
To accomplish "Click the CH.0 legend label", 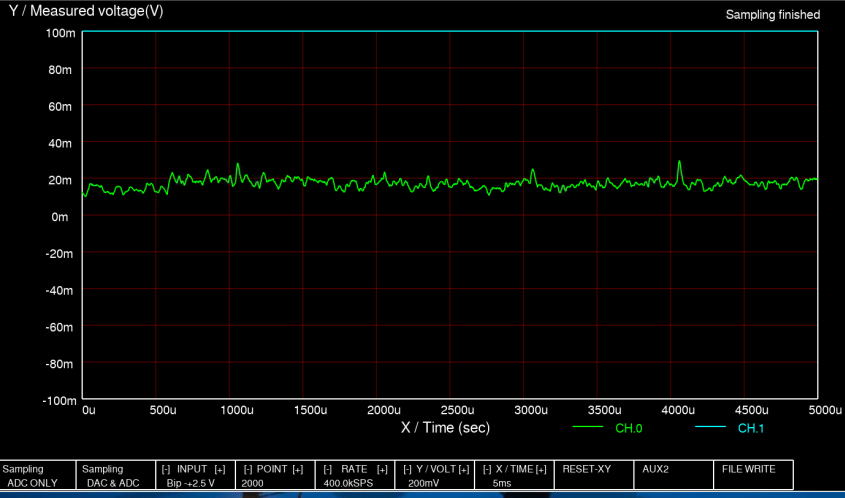I will click(628, 429).
